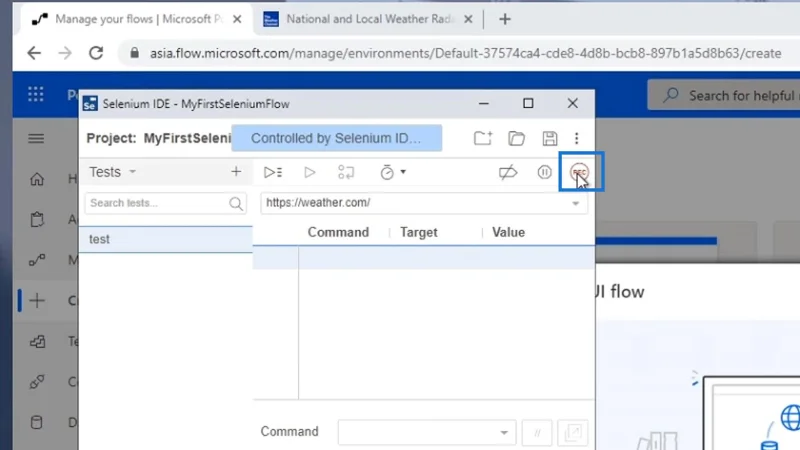Click Search for helpful resources box
The image size is (800, 450).
click(723, 95)
